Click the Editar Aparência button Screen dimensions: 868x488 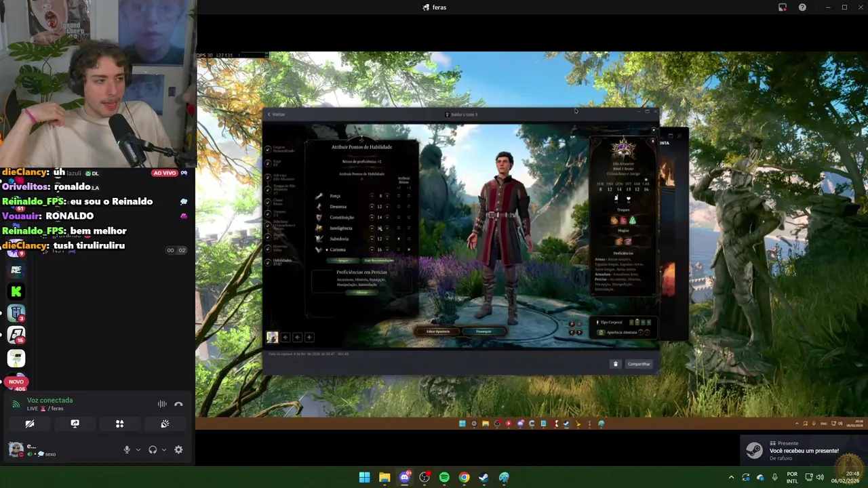438,331
